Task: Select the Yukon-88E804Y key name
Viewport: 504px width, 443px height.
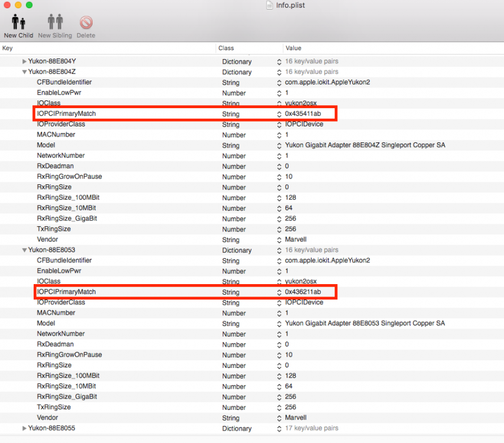Action: pos(52,61)
